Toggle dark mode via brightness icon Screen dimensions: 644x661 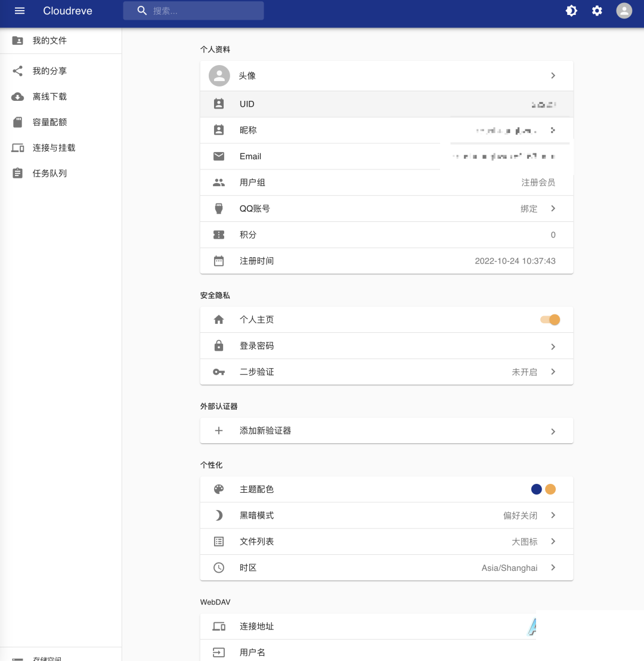(571, 11)
